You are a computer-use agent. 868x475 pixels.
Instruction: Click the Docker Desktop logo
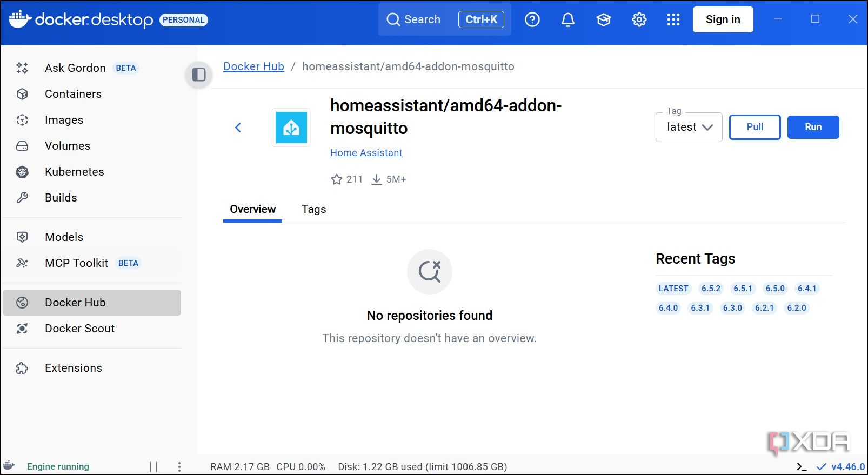81,19
